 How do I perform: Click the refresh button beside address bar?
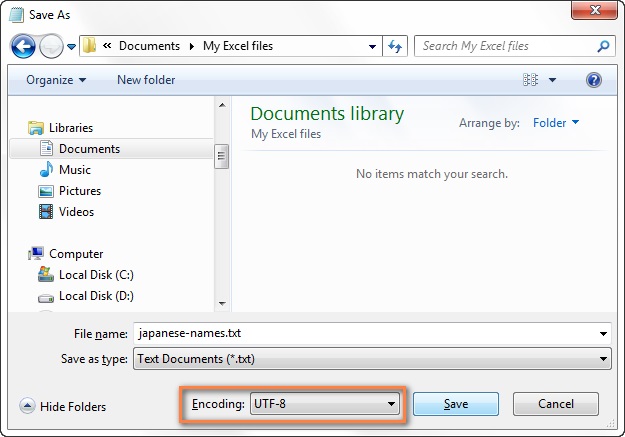click(x=395, y=46)
